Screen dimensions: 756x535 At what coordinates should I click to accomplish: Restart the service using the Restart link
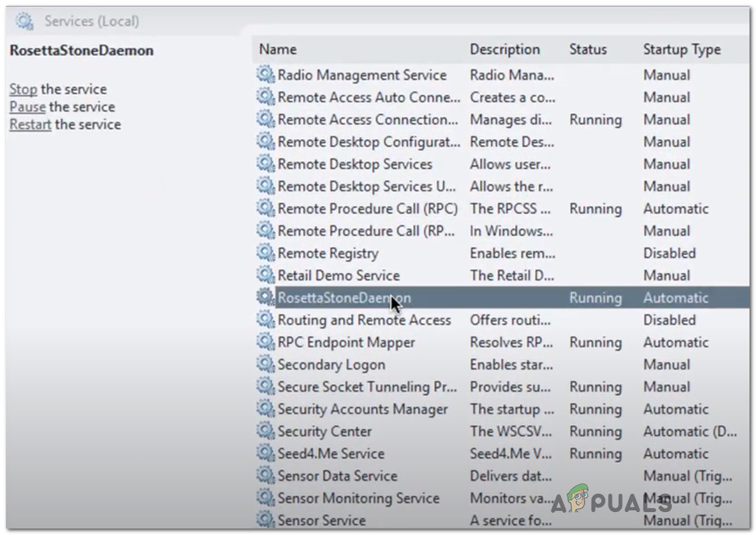tap(31, 125)
